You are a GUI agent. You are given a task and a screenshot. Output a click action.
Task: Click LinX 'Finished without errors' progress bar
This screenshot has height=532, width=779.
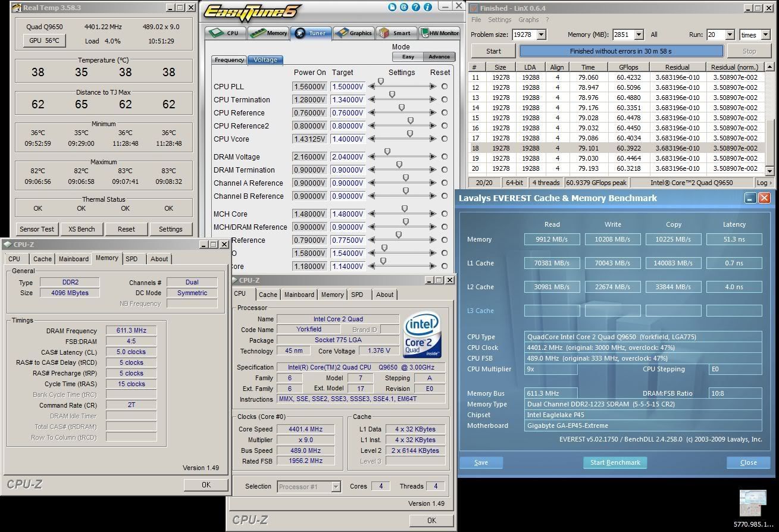coord(621,51)
